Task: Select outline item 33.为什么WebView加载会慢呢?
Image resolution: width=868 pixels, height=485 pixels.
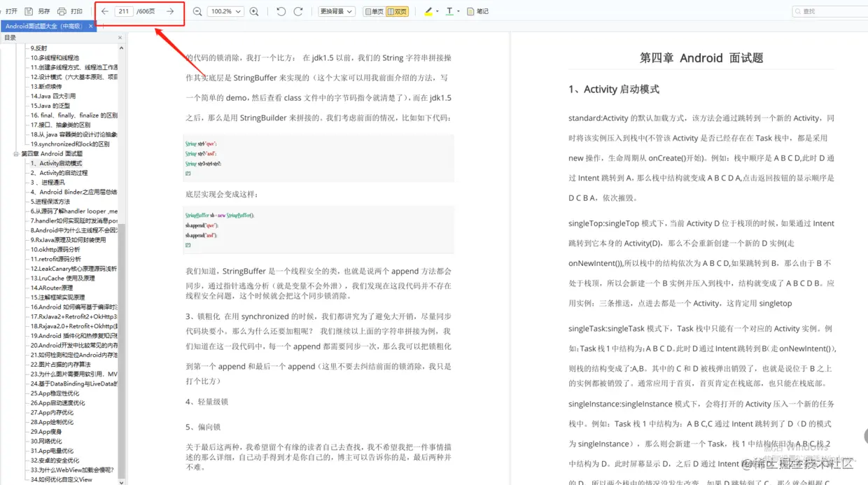Action: (72, 470)
